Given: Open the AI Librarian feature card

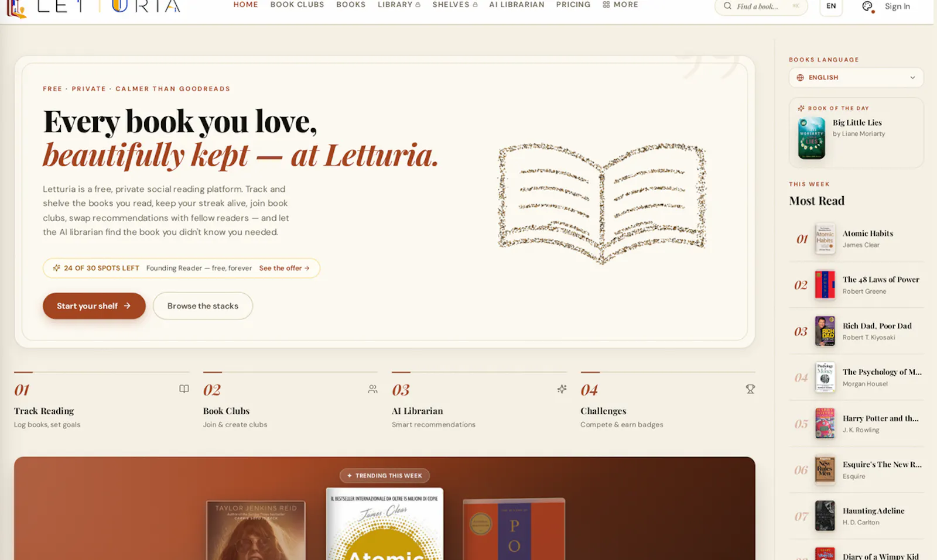Looking at the screenshot, I should (480, 401).
